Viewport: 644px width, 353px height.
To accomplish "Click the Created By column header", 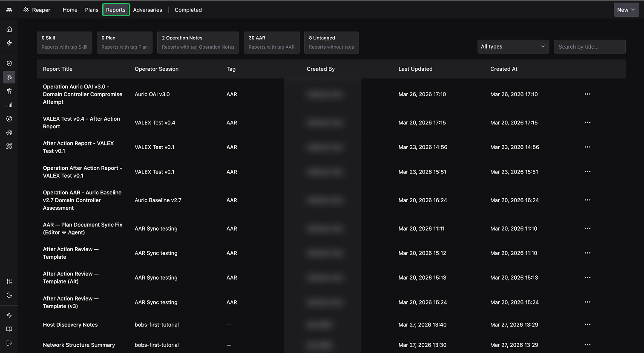I will tap(321, 69).
